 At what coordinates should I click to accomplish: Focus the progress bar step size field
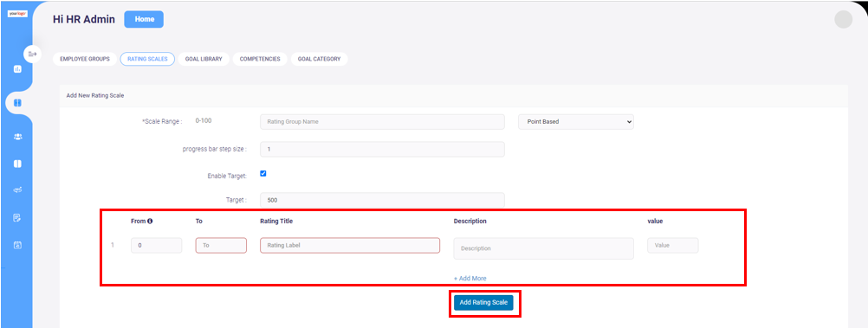(x=382, y=150)
